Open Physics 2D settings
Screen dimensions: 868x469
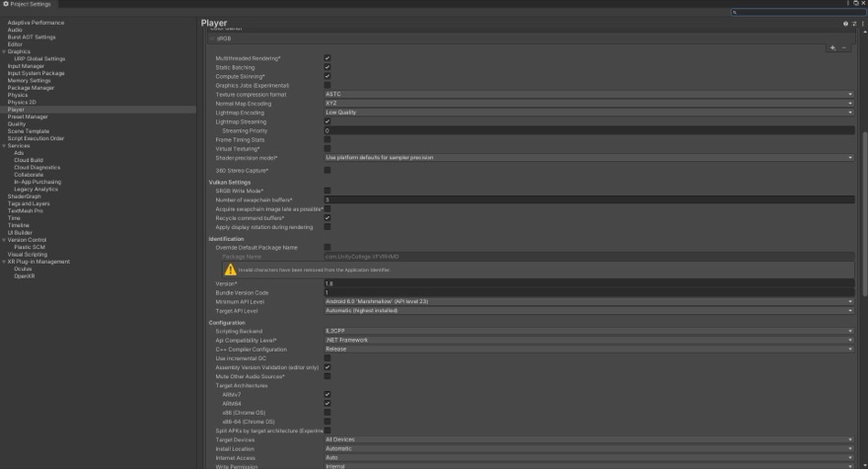(x=22, y=102)
